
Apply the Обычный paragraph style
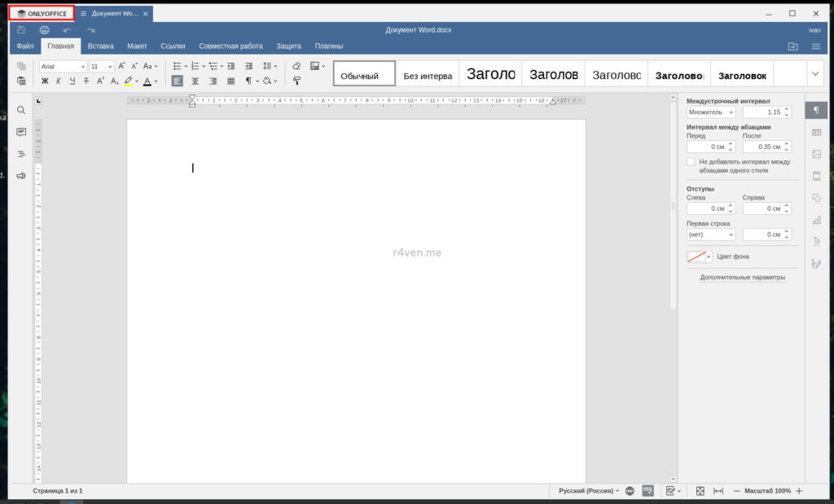[x=363, y=75]
